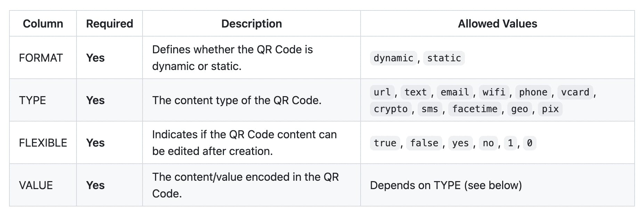Viewport: 644px width, 218px height.
Task: Click the url code tag
Action: [x=382, y=92]
